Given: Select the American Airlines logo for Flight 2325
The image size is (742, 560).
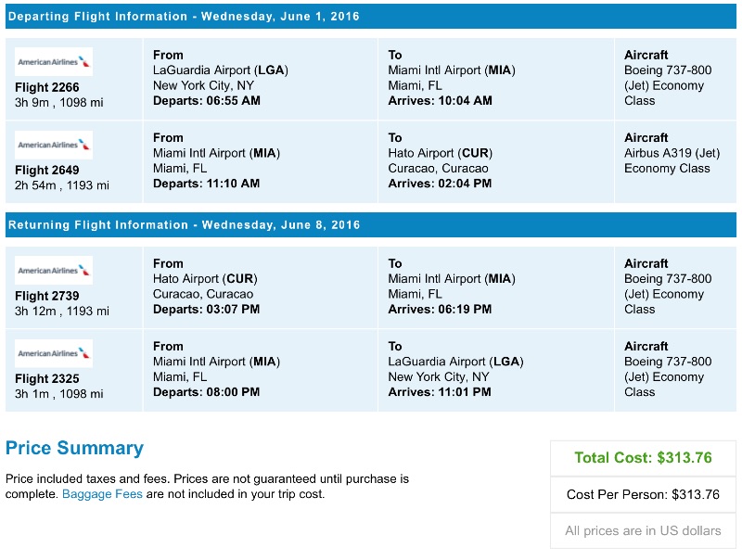Looking at the screenshot, I should 52,353.
